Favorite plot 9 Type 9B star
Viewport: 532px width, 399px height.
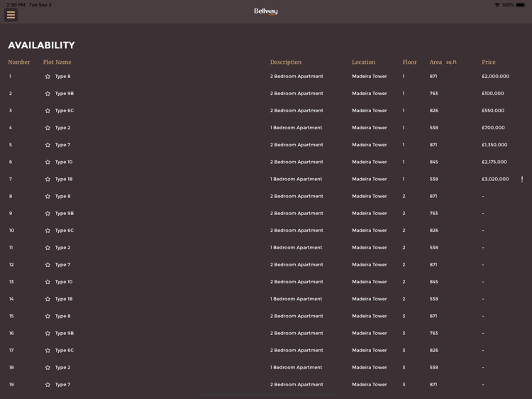click(48, 213)
